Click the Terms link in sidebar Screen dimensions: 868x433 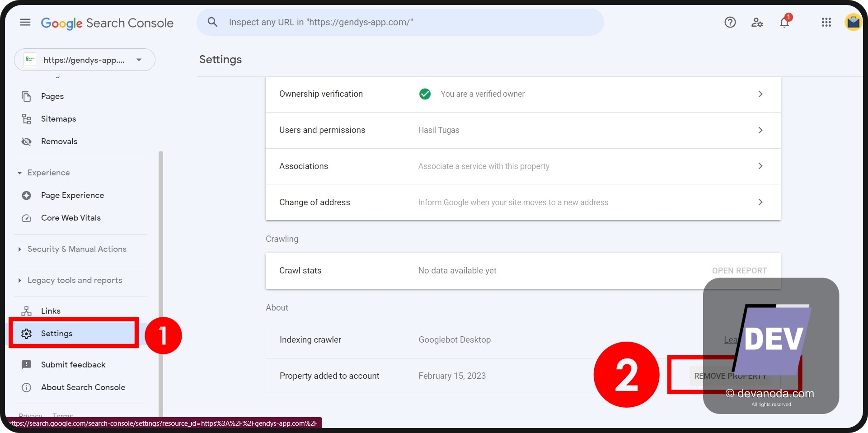point(62,415)
